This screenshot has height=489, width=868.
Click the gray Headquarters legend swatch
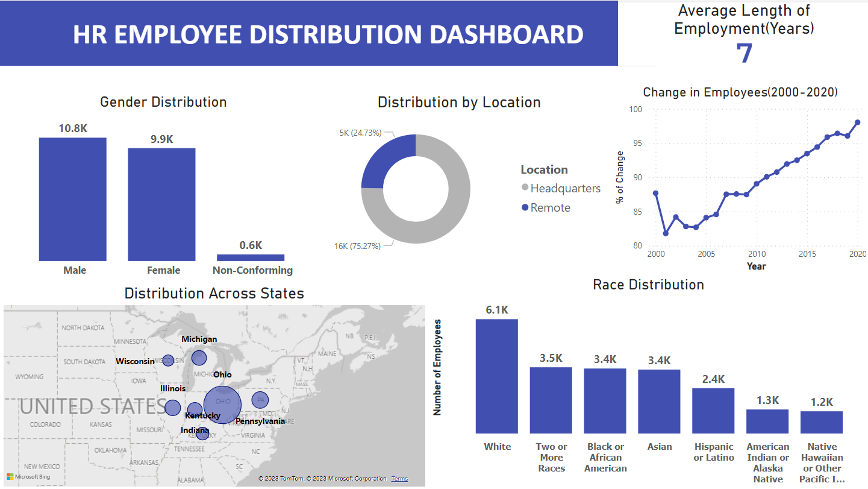click(525, 188)
